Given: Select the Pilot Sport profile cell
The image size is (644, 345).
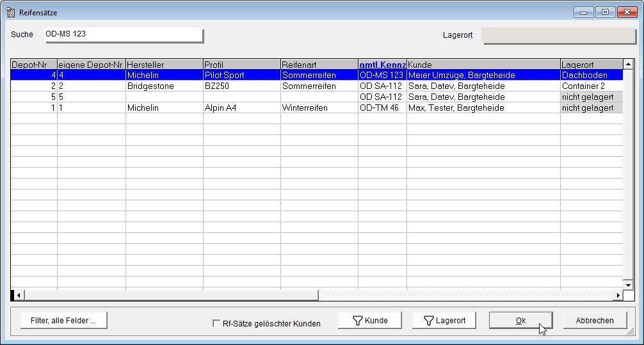Looking at the screenshot, I should pyautogui.click(x=242, y=75).
